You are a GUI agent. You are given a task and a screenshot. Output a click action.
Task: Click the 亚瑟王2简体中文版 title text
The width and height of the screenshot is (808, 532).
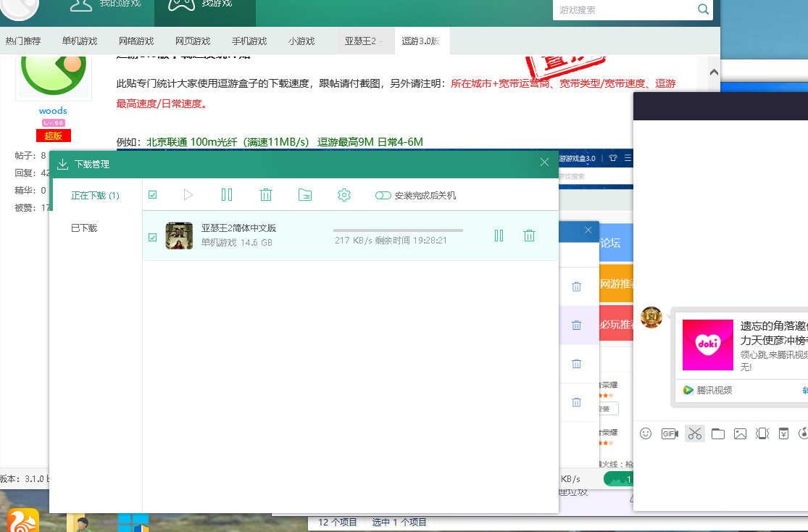[238, 228]
